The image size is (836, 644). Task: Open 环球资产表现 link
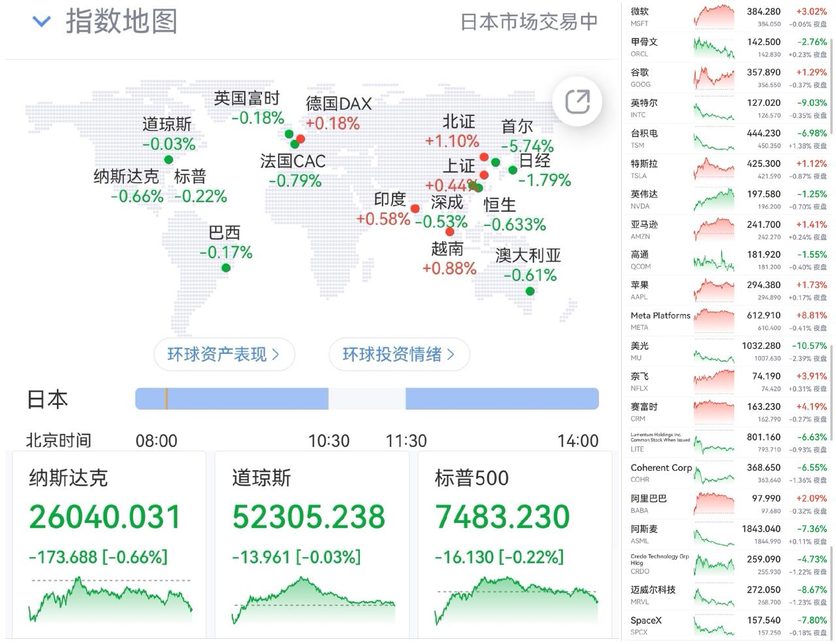[224, 355]
